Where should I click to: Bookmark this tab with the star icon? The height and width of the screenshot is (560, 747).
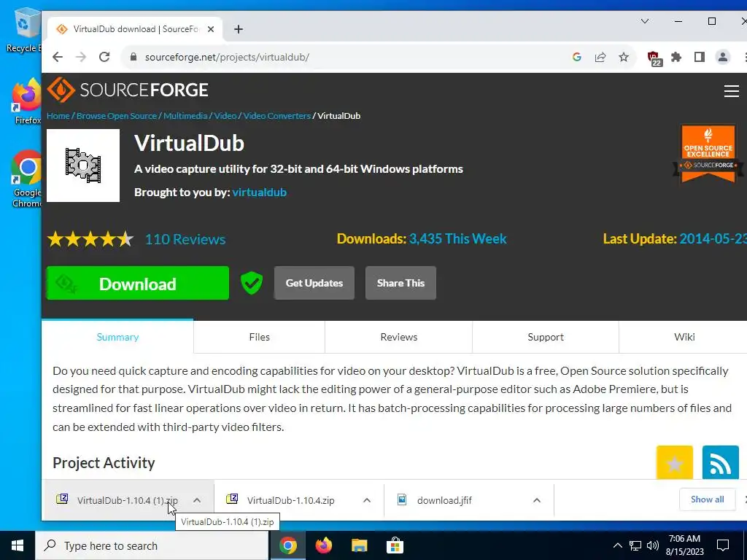(x=624, y=57)
